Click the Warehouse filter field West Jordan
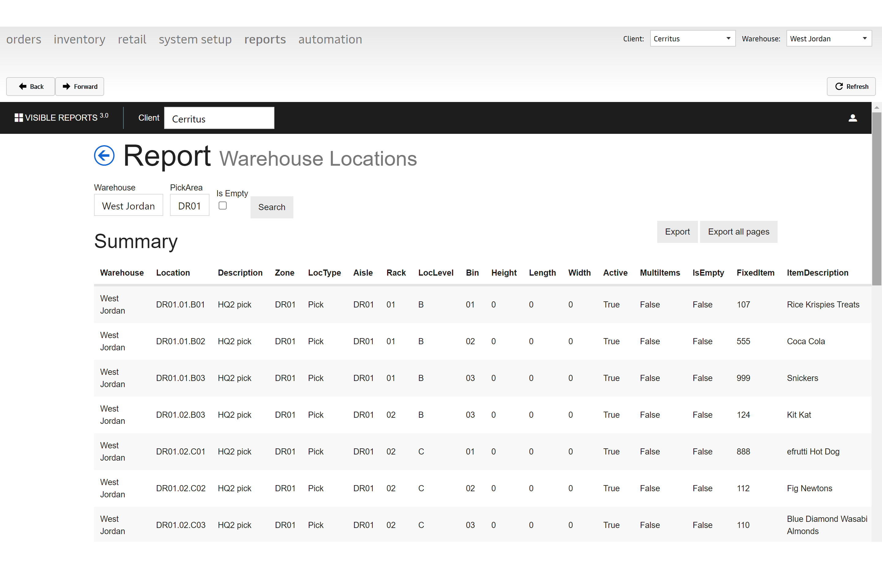The width and height of the screenshot is (882, 588). click(129, 205)
